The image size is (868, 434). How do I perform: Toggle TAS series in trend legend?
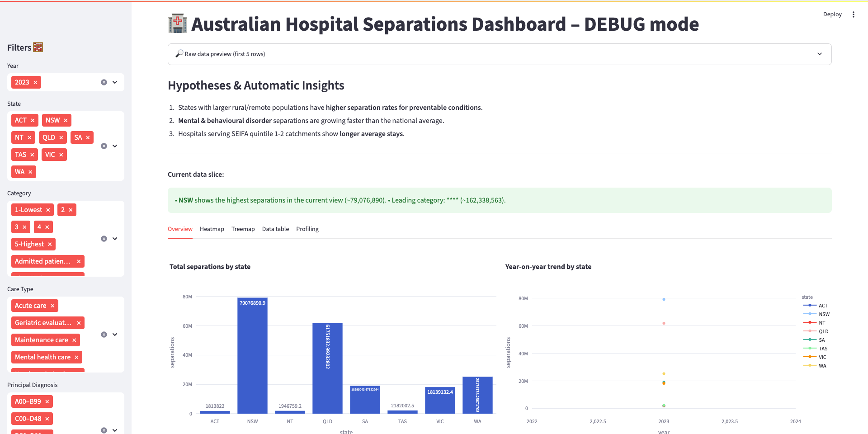point(815,349)
